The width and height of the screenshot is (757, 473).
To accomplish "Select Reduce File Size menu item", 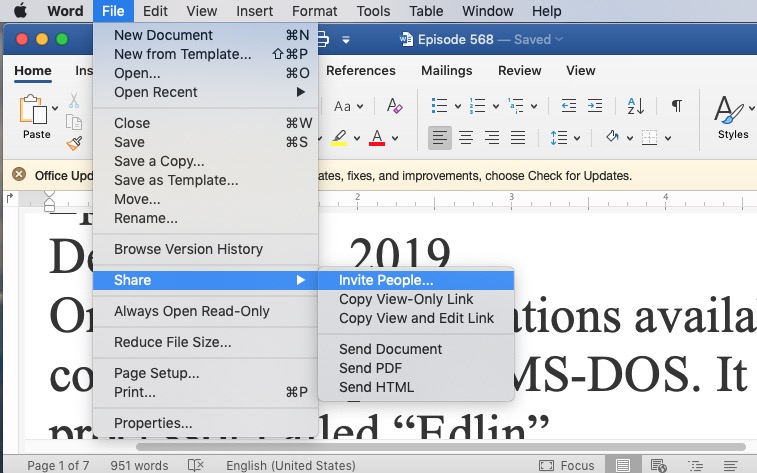I will (x=205, y=342).
